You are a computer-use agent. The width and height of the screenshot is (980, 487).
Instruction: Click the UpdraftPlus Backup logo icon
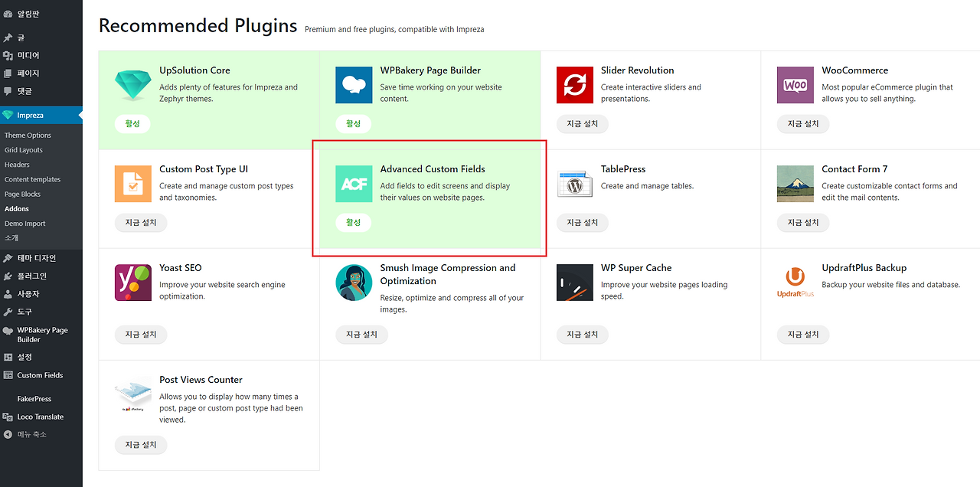point(795,283)
